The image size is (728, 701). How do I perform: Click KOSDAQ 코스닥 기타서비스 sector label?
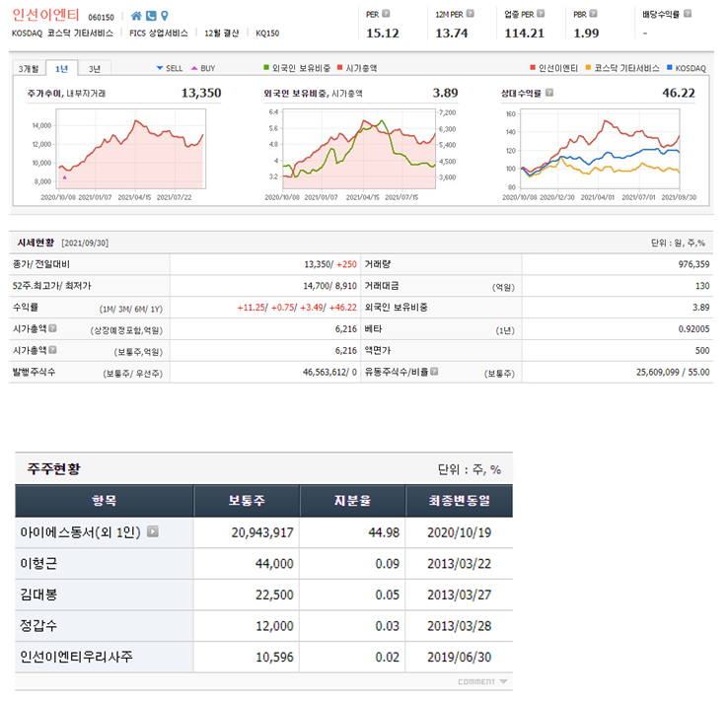[x=62, y=33]
